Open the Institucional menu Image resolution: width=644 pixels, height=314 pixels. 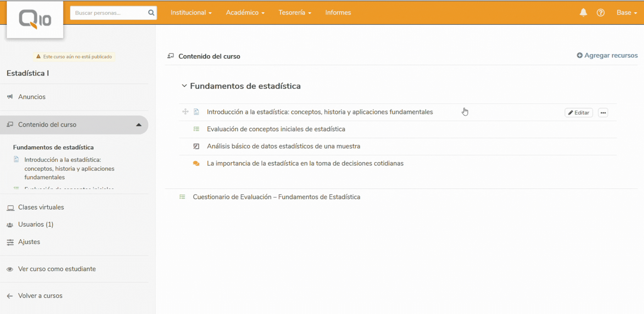(x=191, y=13)
